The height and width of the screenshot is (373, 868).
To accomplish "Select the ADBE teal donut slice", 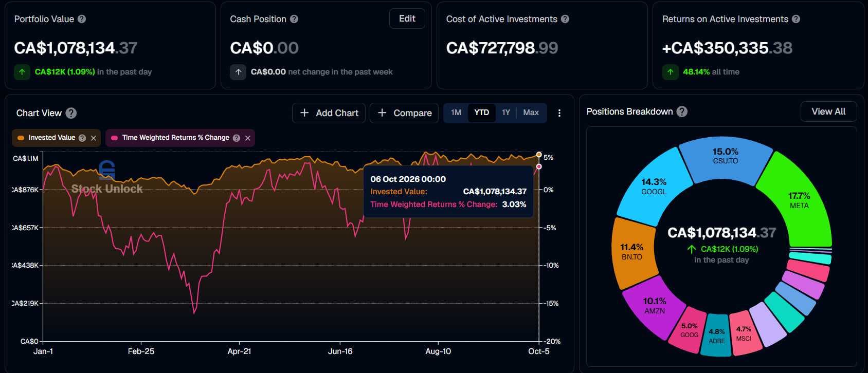I will [717, 335].
